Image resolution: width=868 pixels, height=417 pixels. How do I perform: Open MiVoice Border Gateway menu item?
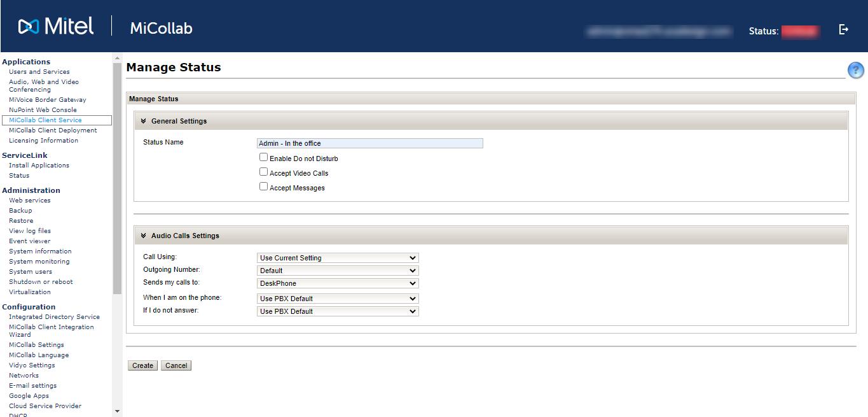(48, 100)
